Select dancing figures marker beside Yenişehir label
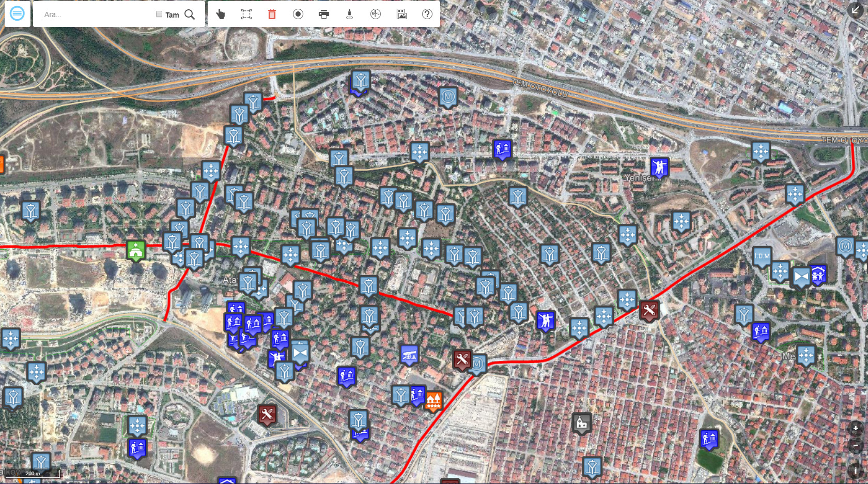This screenshot has width=868, height=484. pyautogui.click(x=659, y=168)
